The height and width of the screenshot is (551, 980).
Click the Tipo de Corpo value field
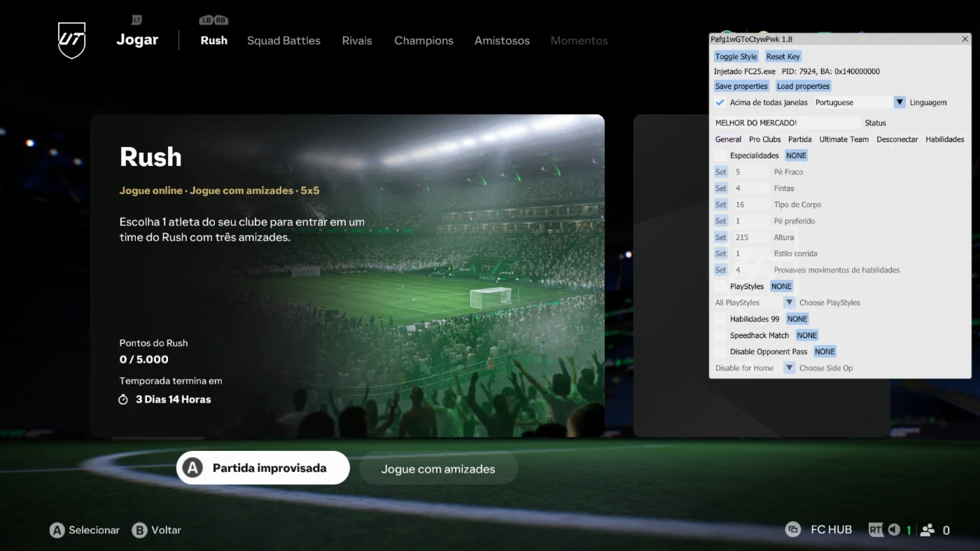pos(751,204)
